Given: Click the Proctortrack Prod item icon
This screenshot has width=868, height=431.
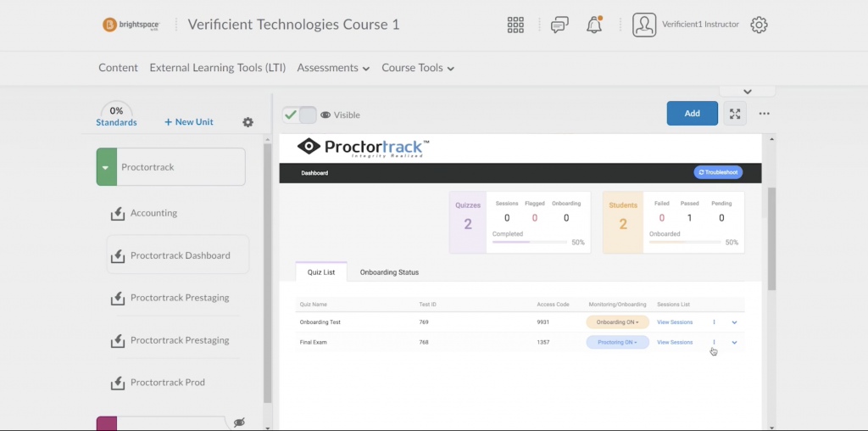Looking at the screenshot, I should pyautogui.click(x=117, y=383).
